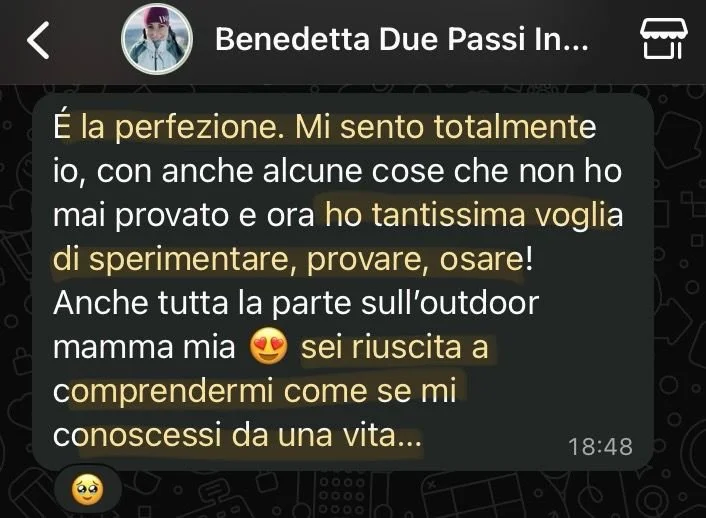Open the business catalog storefront icon

pyautogui.click(x=663, y=38)
